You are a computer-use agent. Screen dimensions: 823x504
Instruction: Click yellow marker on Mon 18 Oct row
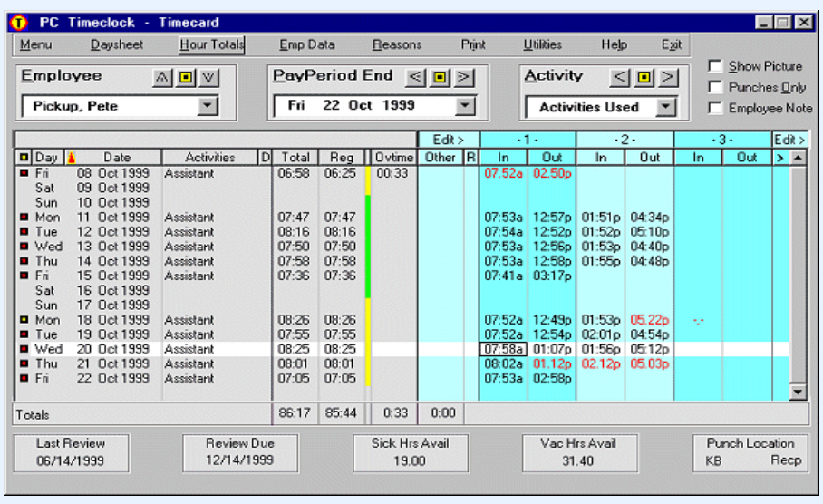coord(24,320)
